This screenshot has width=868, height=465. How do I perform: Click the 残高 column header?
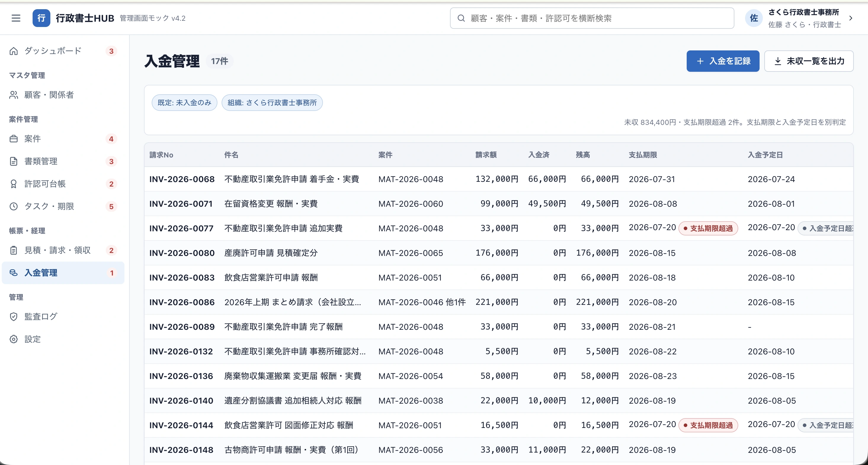coord(583,155)
